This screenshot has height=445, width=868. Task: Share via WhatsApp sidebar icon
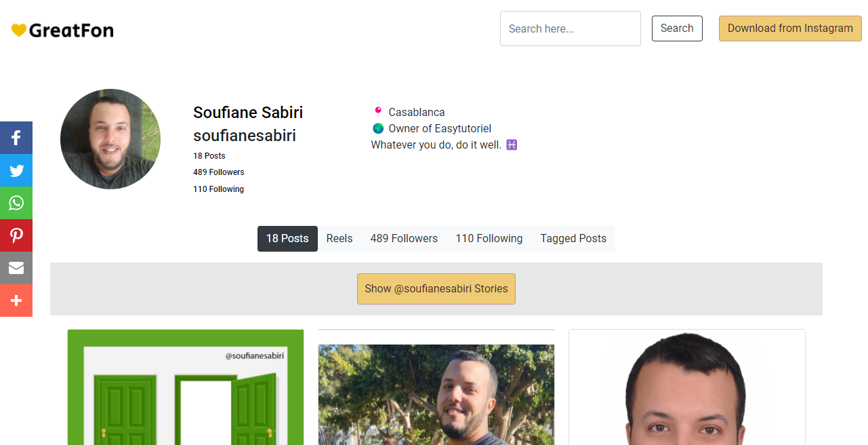pos(16,203)
